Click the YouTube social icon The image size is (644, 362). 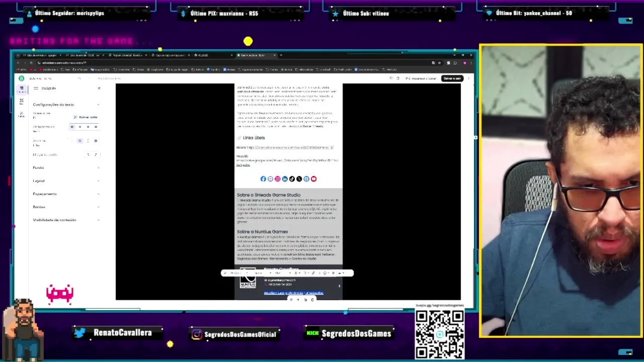pyautogui.click(x=313, y=179)
